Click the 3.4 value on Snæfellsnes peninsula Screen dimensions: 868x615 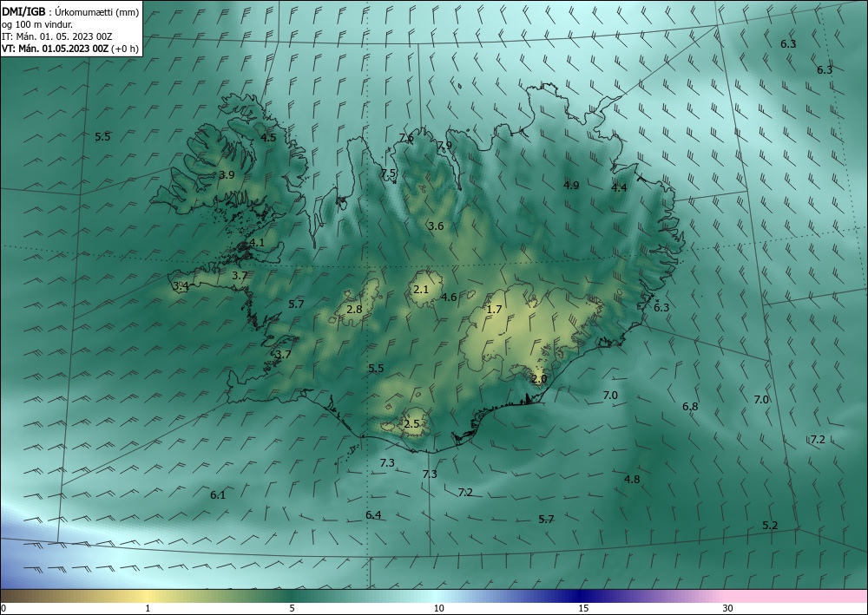pos(181,286)
